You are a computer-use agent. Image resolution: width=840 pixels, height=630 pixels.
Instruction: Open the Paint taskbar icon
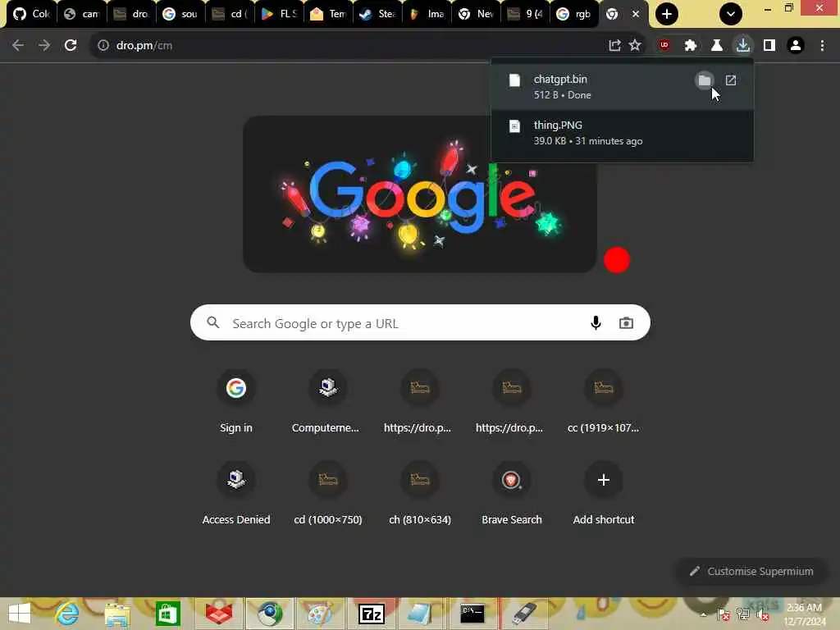[320, 614]
